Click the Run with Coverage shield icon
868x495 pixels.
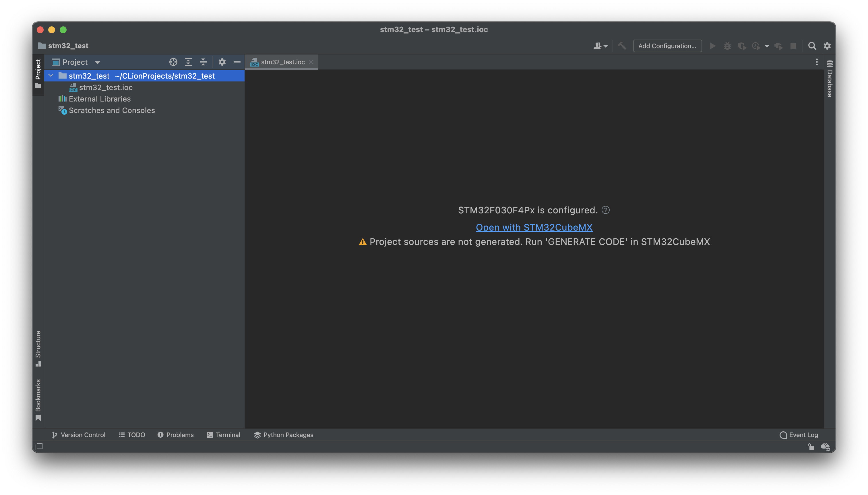[x=742, y=46]
